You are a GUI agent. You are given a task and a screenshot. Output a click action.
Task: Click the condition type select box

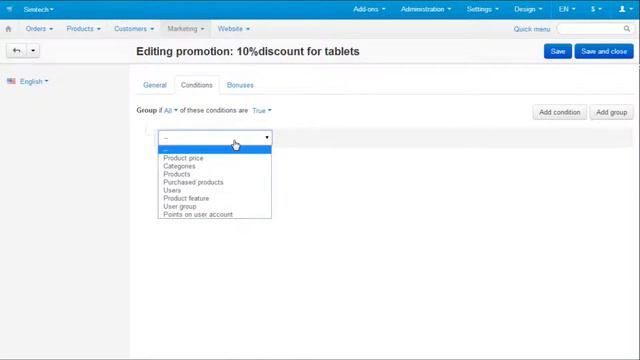(215, 138)
